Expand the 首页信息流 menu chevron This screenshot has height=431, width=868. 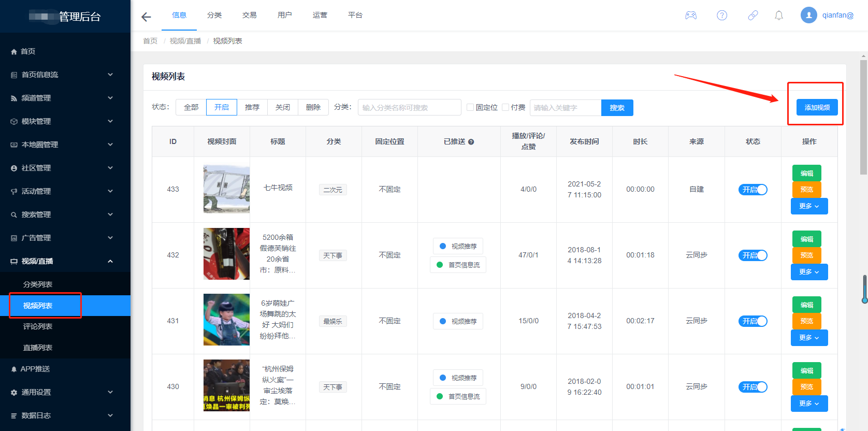(110, 75)
